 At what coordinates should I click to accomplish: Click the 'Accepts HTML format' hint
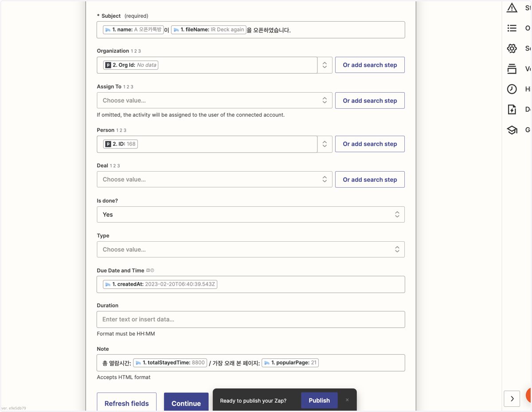pyautogui.click(x=124, y=377)
